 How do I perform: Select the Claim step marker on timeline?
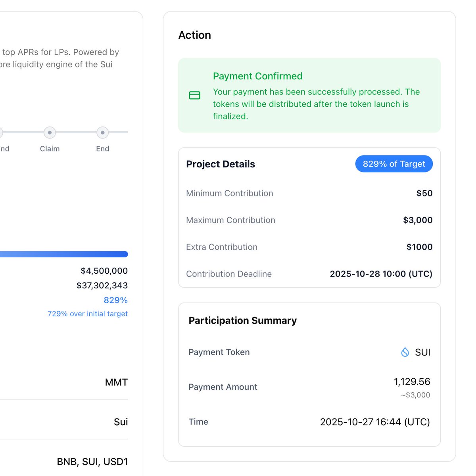click(50, 132)
